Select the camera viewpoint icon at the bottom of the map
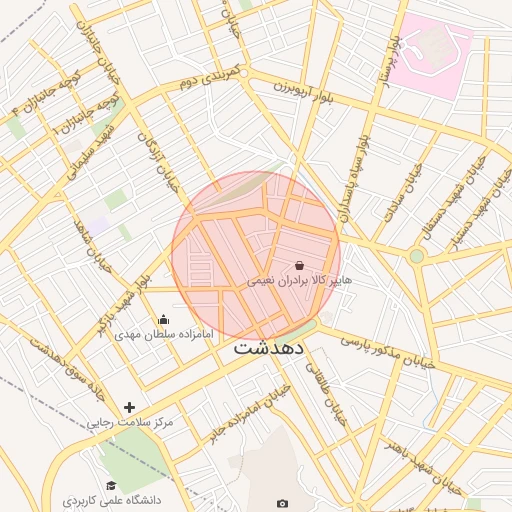 point(282,503)
